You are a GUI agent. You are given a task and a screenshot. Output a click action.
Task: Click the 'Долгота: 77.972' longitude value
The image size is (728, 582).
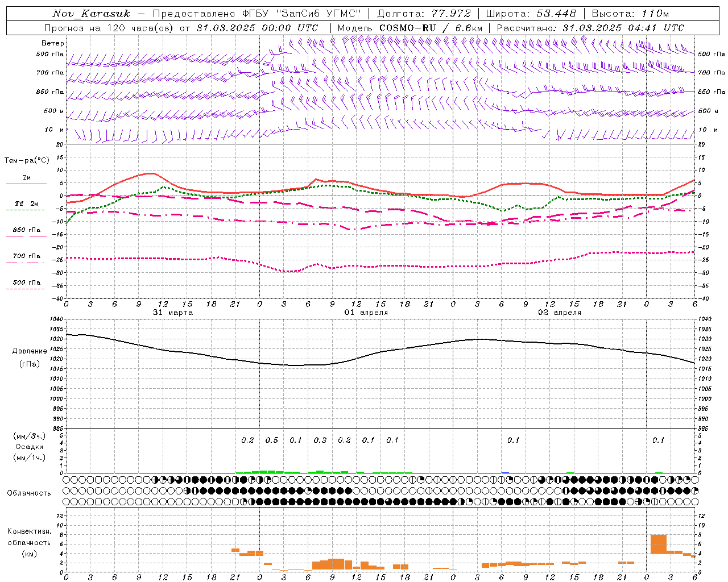pos(424,14)
